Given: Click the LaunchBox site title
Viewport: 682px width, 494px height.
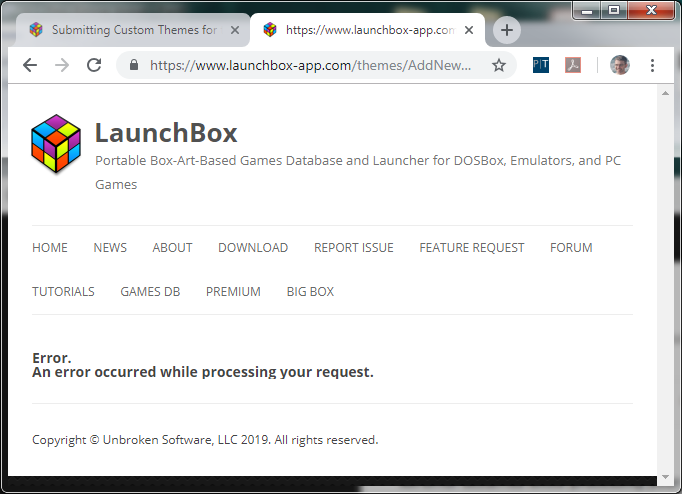Looking at the screenshot, I should [x=166, y=133].
